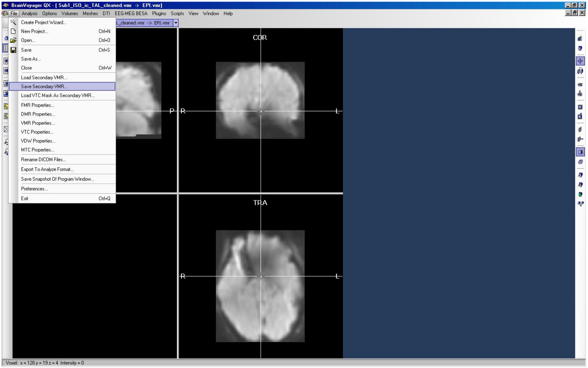Click the magic wand Create Project Wizard icon
Viewport: 588px width, 368px height.
click(x=13, y=22)
